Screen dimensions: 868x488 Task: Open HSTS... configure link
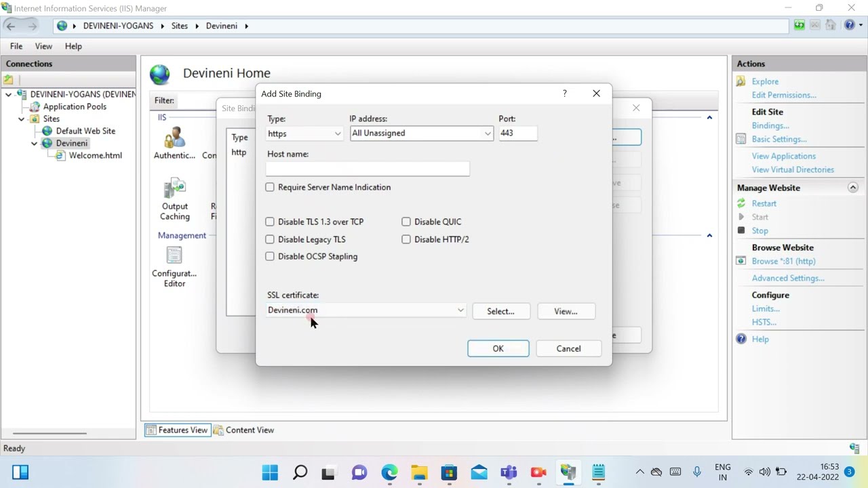pos(764,322)
